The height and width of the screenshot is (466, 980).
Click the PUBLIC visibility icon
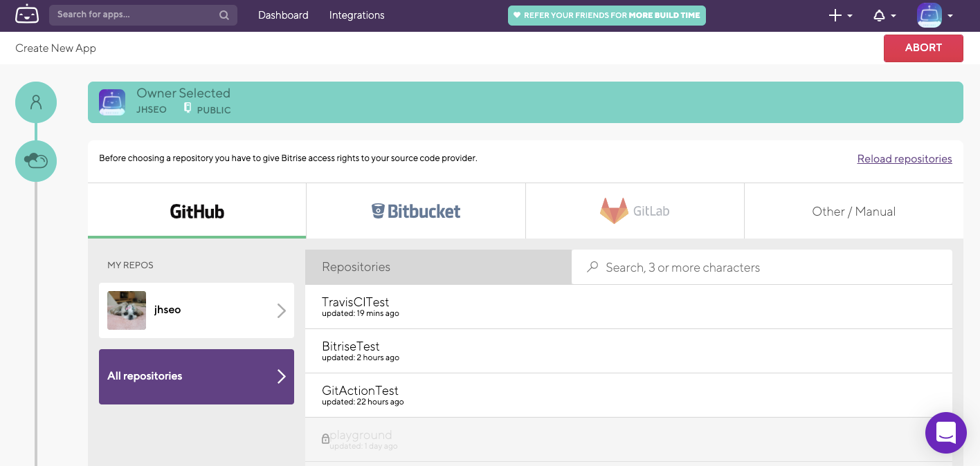188,109
